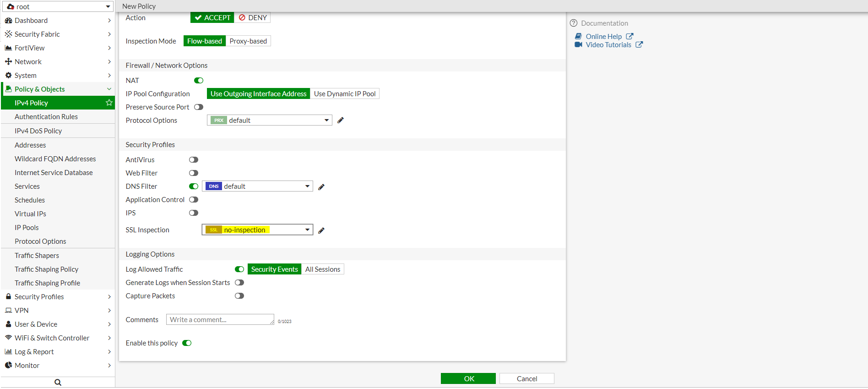
Task: Edit SSL Inspection profile with pencil icon
Action: click(x=321, y=230)
